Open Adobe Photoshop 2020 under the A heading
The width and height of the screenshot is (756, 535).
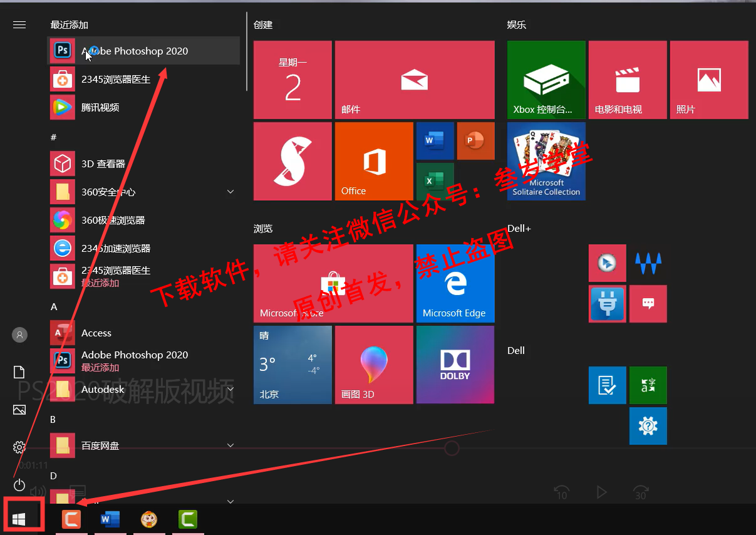coord(143,360)
